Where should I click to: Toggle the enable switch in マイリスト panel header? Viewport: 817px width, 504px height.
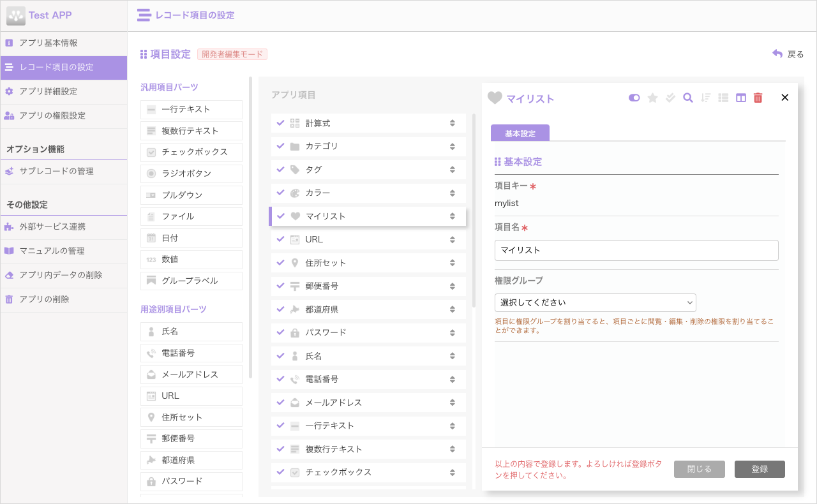coord(634,98)
